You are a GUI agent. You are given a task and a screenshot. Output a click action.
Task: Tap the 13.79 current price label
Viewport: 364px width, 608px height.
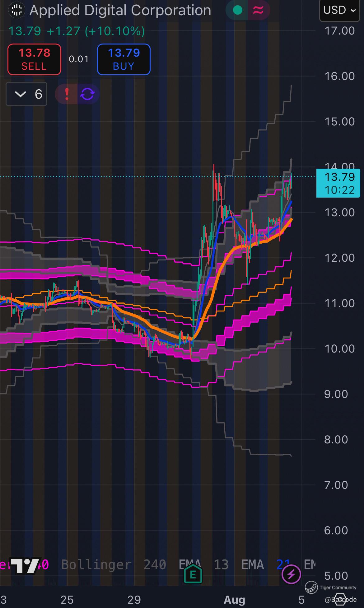pyautogui.click(x=338, y=183)
